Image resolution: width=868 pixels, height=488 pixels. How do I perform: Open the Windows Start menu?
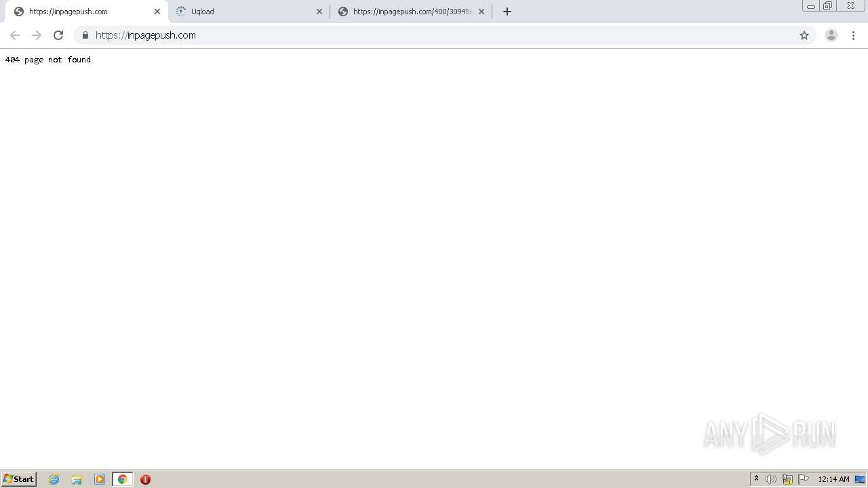click(19, 479)
